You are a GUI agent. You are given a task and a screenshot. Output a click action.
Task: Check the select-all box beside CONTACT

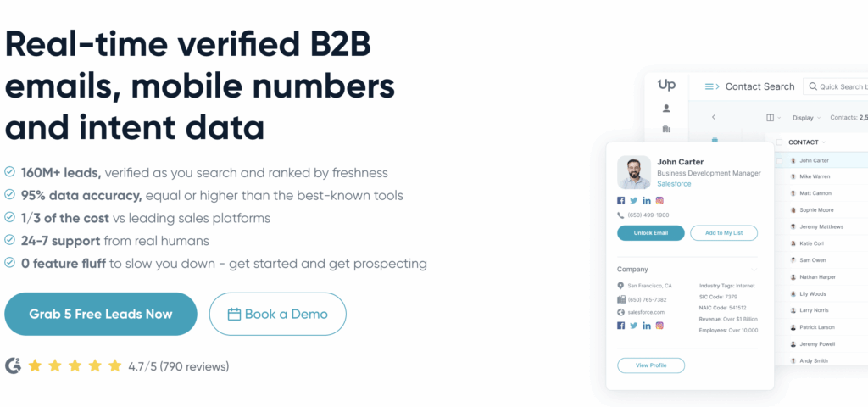(780, 142)
